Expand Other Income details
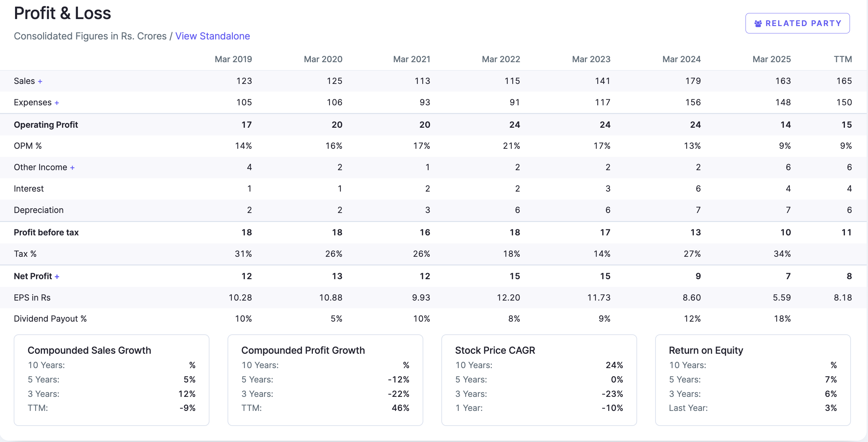The height and width of the screenshot is (442, 868). click(x=72, y=168)
